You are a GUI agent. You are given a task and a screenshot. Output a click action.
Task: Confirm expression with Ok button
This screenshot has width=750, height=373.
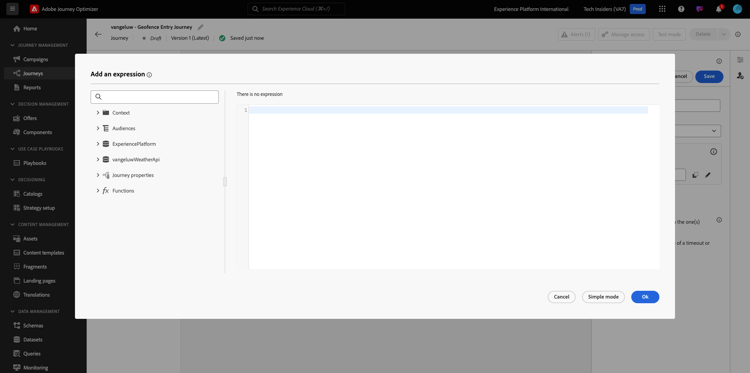click(645, 297)
